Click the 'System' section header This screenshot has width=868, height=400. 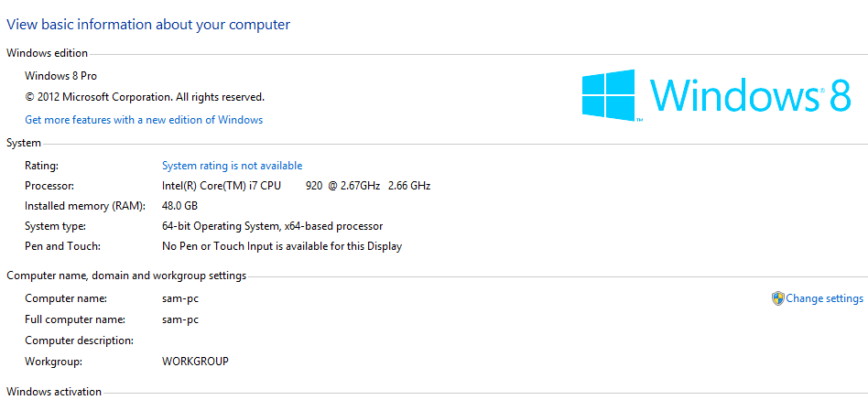24,143
